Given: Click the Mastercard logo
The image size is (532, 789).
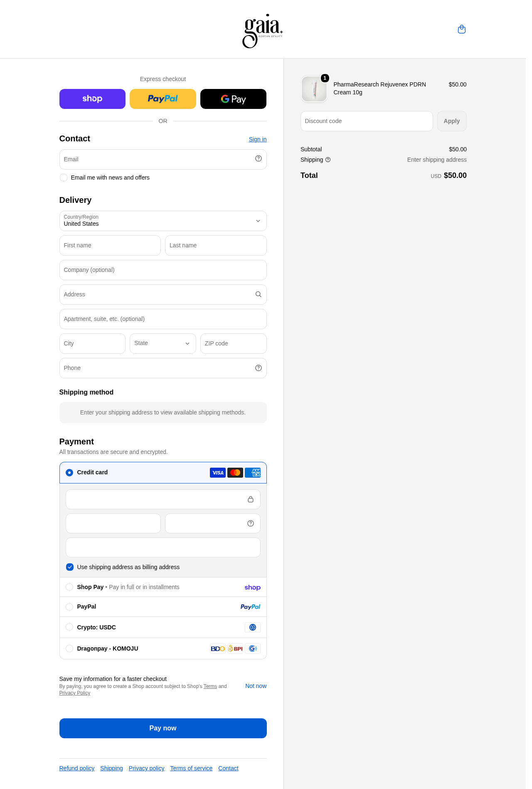Looking at the screenshot, I should click(235, 473).
